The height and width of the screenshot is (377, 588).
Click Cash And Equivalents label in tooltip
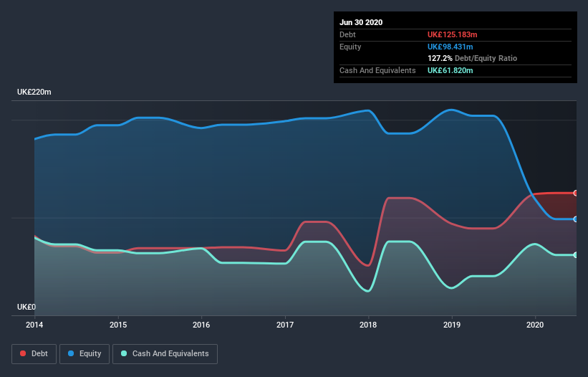(377, 70)
